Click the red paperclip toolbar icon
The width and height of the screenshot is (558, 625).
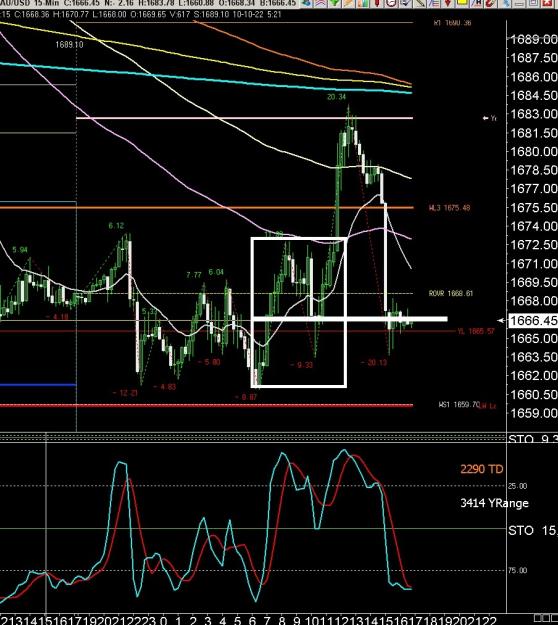click(x=491, y=2)
